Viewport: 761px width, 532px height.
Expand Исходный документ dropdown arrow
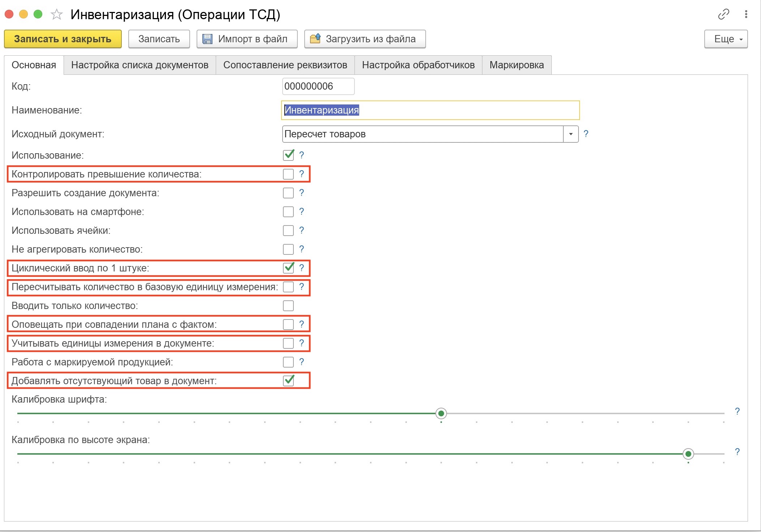click(x=571, y=134)
